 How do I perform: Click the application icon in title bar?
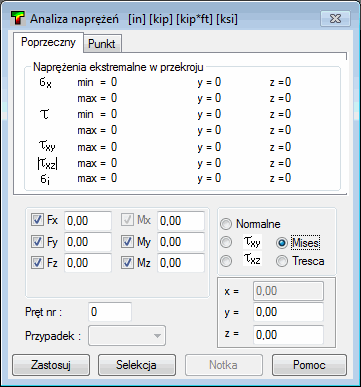coord(17,18)
